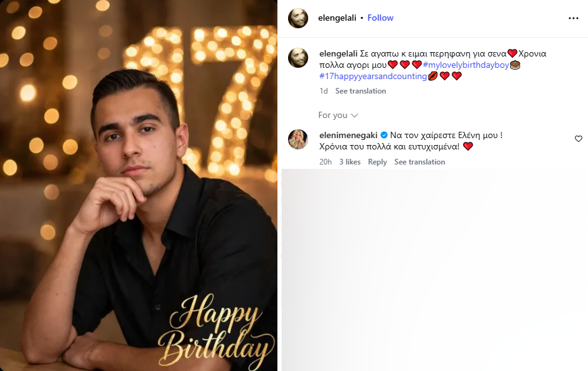This screenshot has width=588, height=371.
Task: Open elenimenegaki's profile picture
Action: click(297, 139)
